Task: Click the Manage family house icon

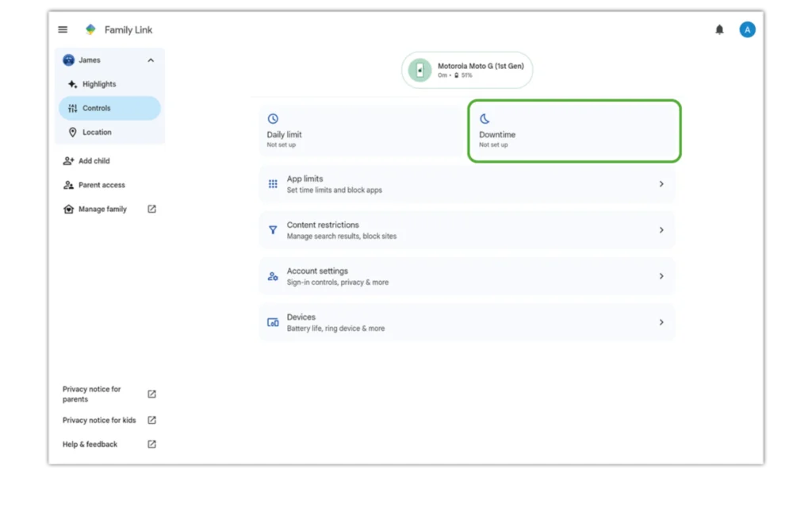Action: click(68, 209)
